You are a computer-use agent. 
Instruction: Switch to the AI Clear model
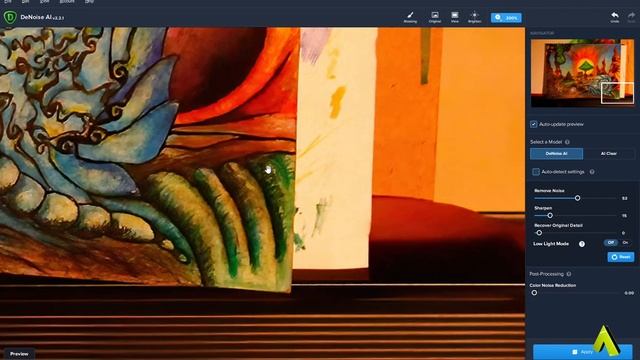(609, 153)
